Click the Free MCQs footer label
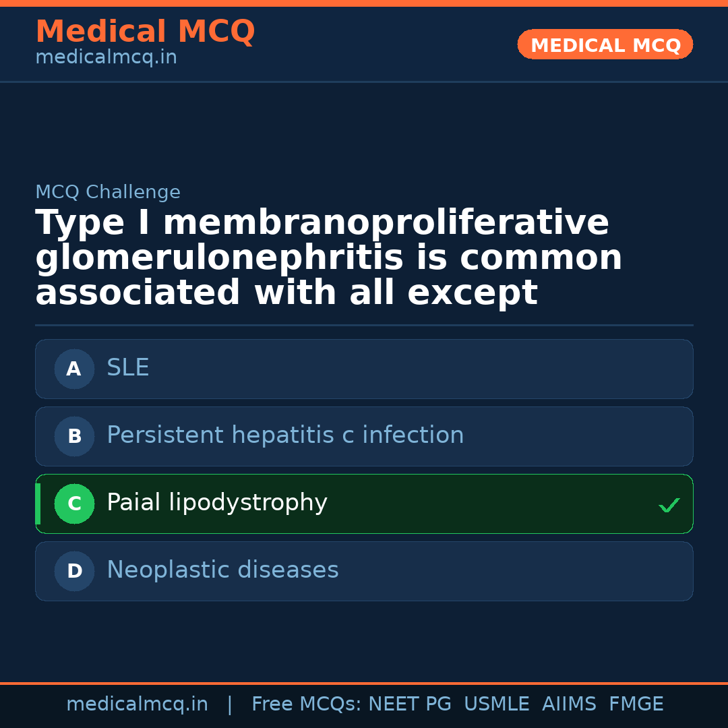Viewport: 728px width, 728px height. 306,704
